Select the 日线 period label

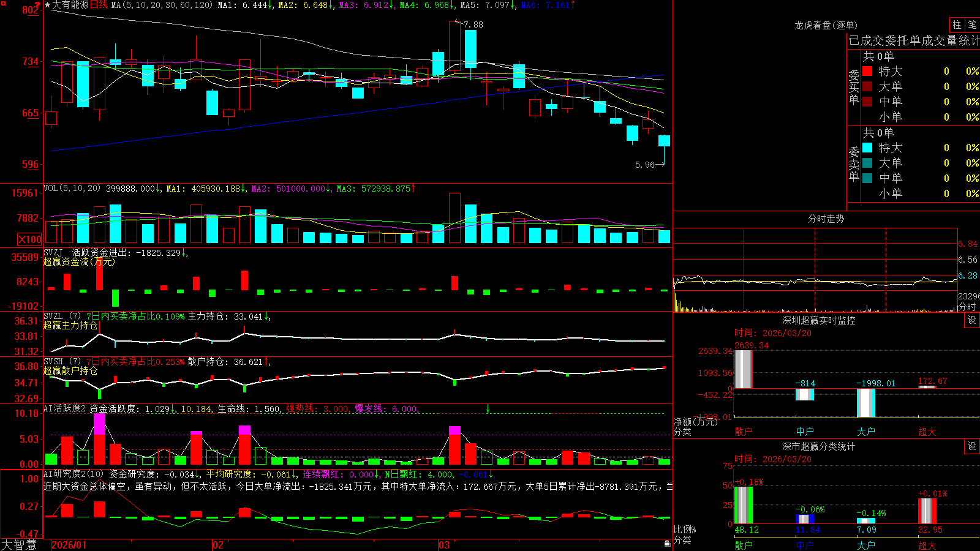tap(99, 5)
